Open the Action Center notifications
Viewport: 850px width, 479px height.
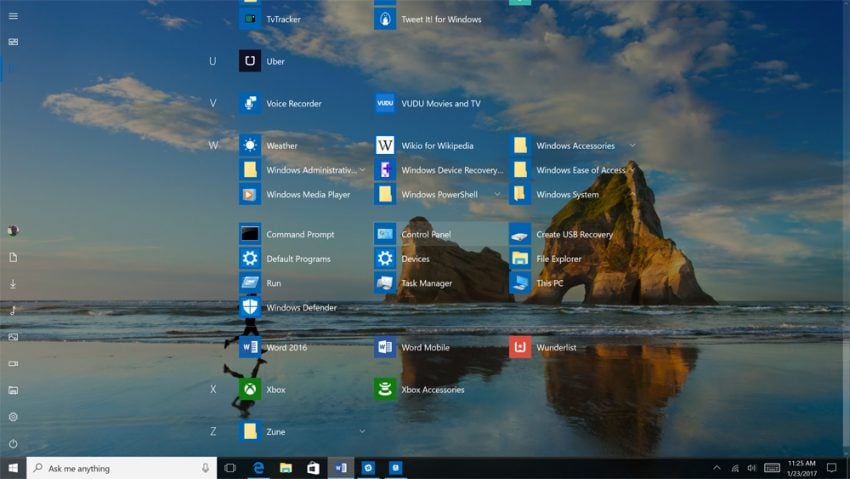[832, 468]
